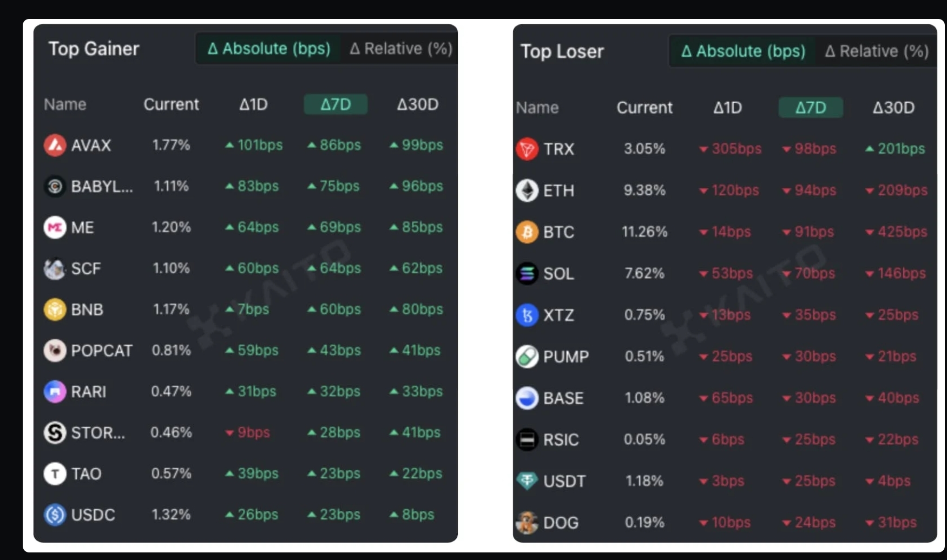
Task: Select Δ30D column in Top Gainer
Action: click(418, 104)
